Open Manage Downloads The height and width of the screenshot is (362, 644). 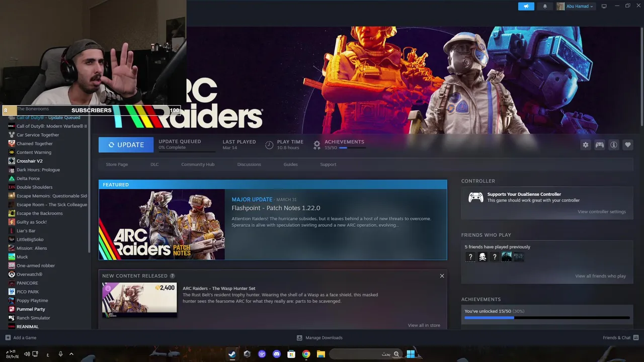(319, 338)
